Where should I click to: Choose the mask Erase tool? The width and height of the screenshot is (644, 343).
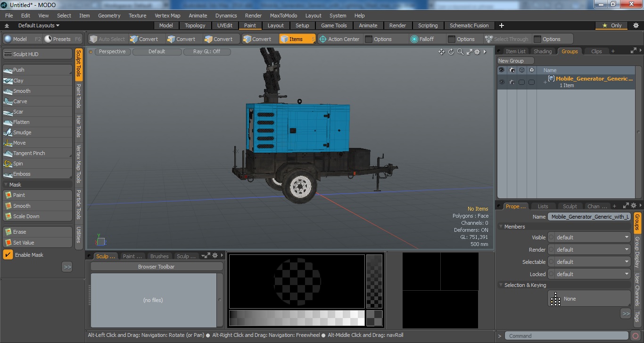37,232
